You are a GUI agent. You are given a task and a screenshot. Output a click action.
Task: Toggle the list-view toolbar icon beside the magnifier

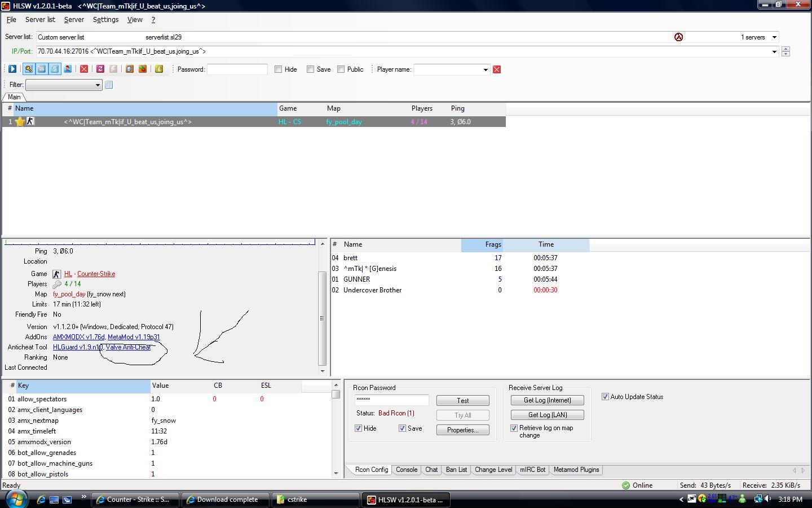coord(41,69)
